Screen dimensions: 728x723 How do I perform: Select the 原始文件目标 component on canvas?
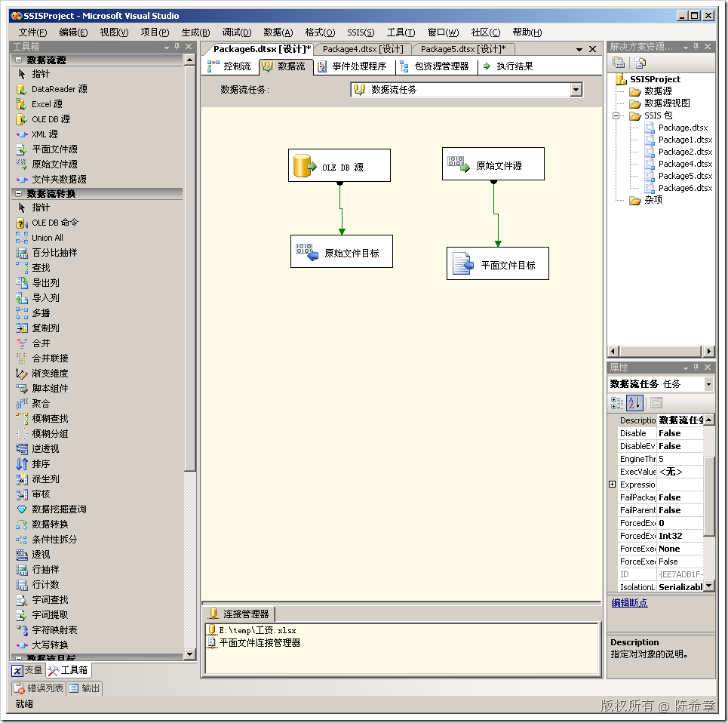pos(342,251)
